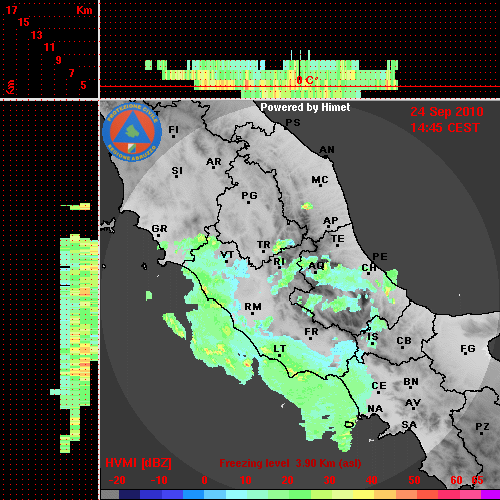
Task: Click the PG city label
Action: [x=249, y=195]
